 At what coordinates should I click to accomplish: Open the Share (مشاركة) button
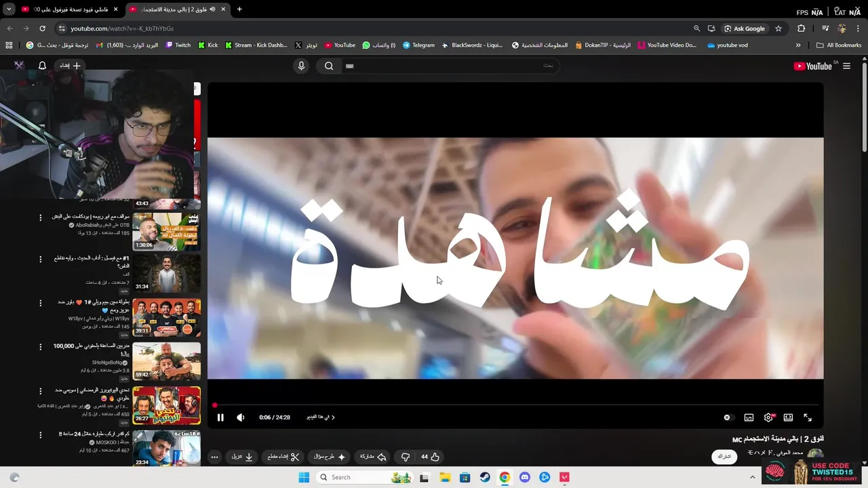coord(372,457)
